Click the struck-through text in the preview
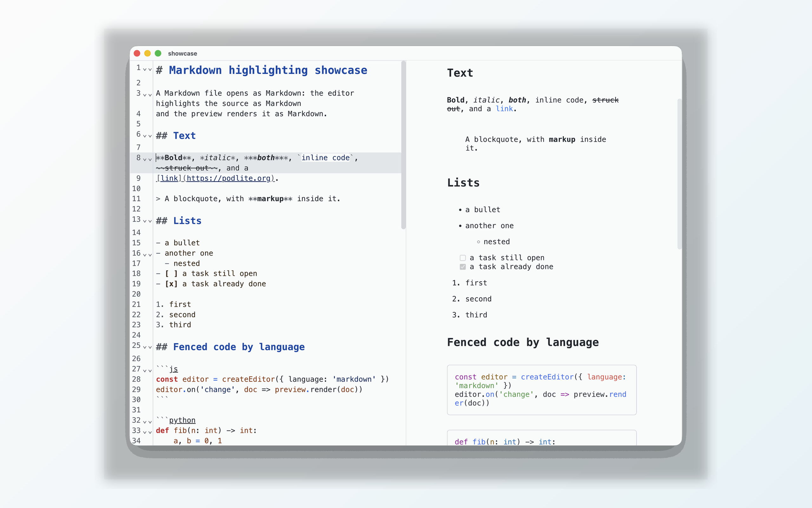This screenshot has height=508, width=812. (x=605, y=100)
